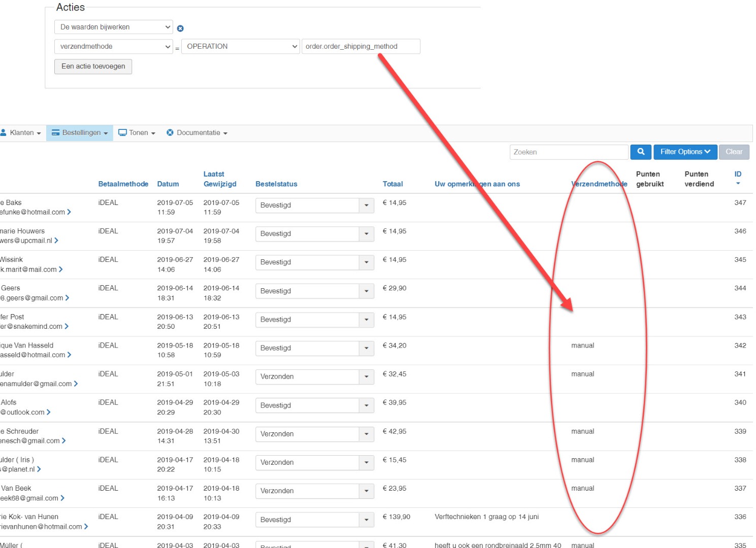Viewport: 756px width, 548px height.
Task: Open the Documentatie menu
Action: pyautogui.click(x=197, y=132)
